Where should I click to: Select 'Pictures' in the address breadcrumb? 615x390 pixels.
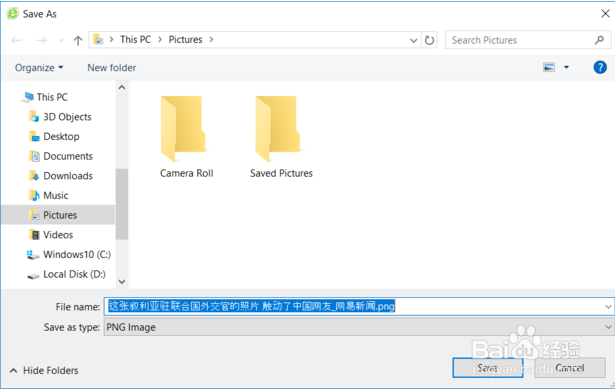186,40
